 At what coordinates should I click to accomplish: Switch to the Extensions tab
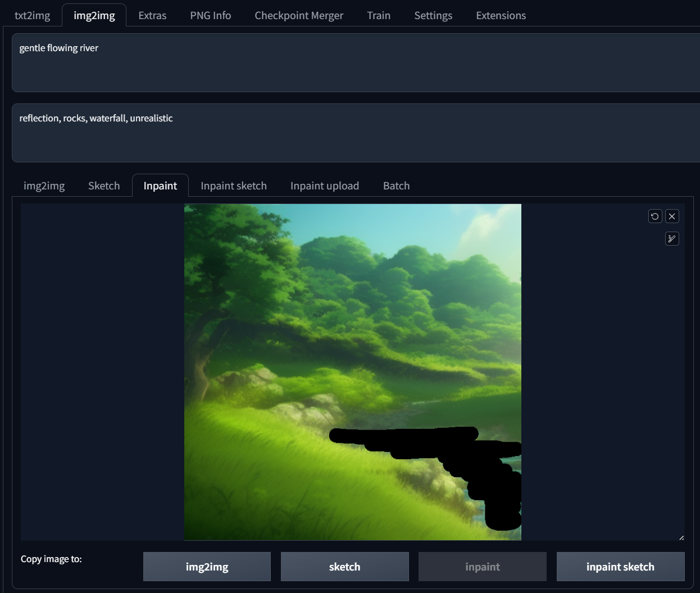click(501, 15)
